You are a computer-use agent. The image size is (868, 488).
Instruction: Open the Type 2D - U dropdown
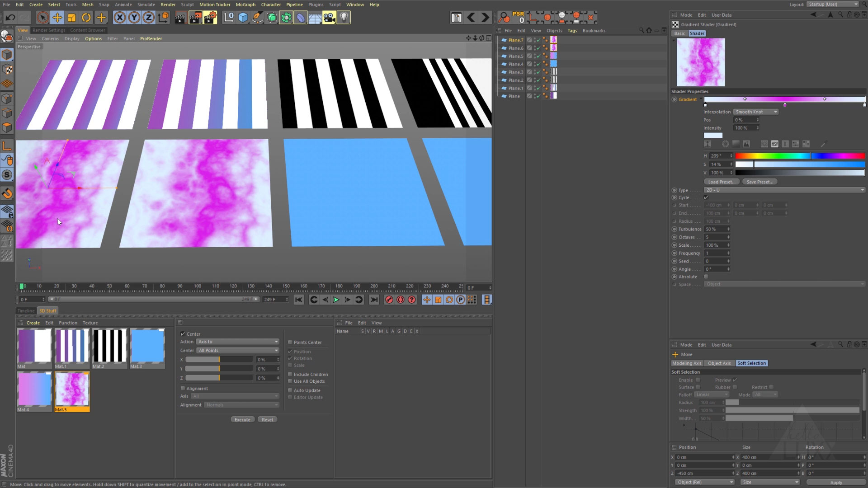[x=784, y=190]
